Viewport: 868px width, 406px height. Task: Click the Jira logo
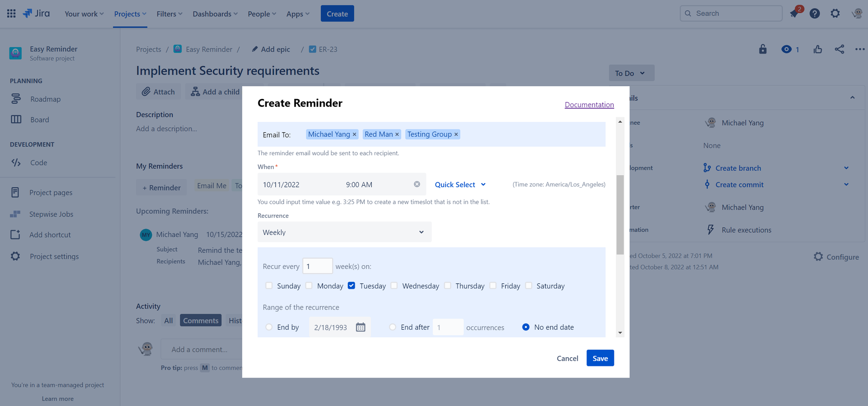[37, 13]
